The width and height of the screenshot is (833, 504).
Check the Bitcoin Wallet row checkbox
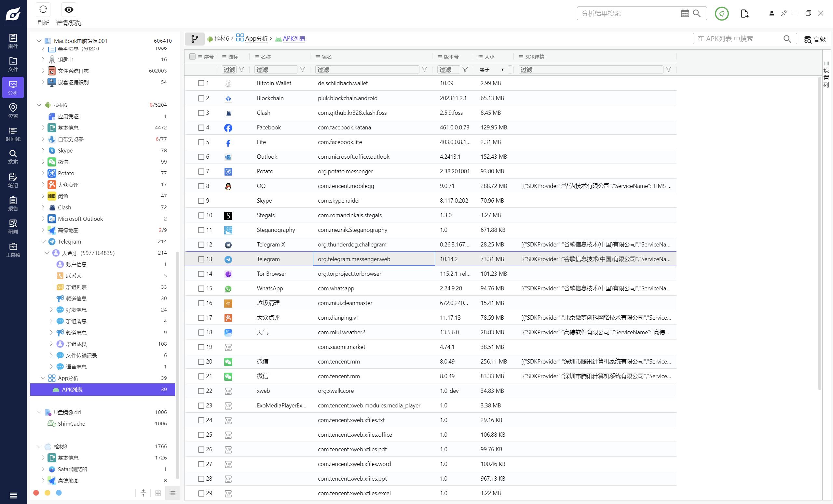(x=201, y=83)
